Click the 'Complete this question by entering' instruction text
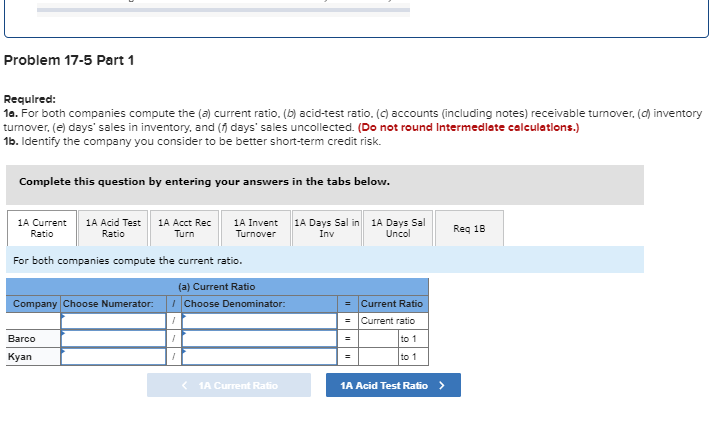The image size is (712, 443). (x=204, y=182)
